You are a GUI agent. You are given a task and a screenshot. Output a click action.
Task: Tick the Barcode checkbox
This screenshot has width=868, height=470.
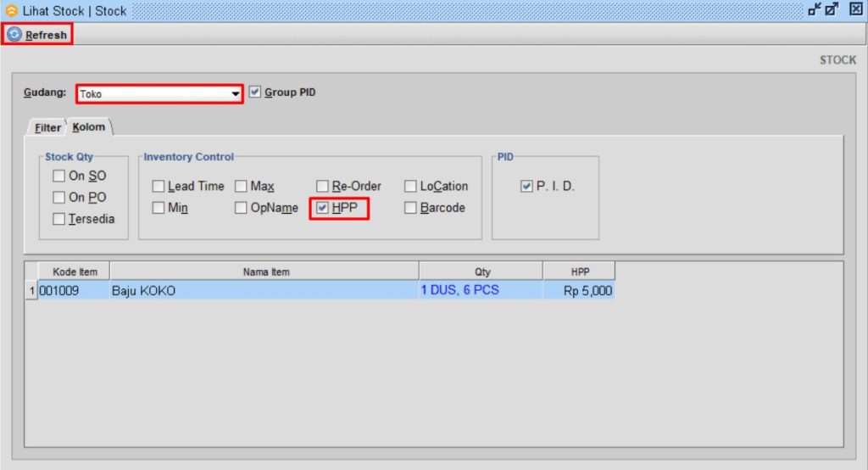410,208
